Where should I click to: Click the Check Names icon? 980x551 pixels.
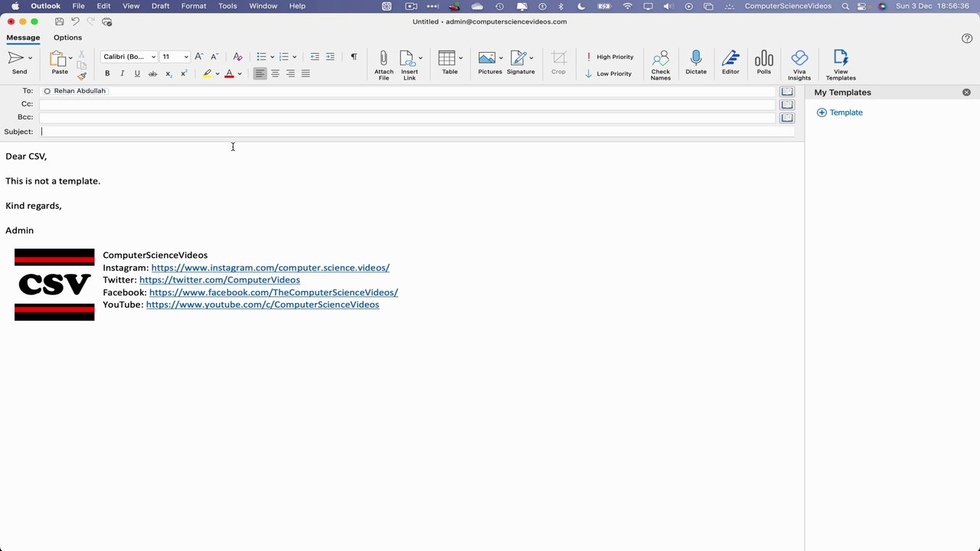pyautogui.click(x=661, y=59)
